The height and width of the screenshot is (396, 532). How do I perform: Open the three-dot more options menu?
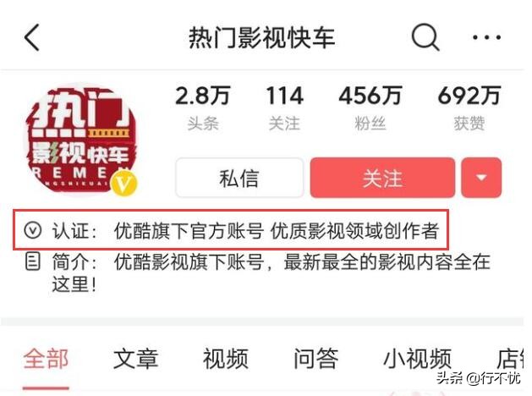(x=487, y=37)
